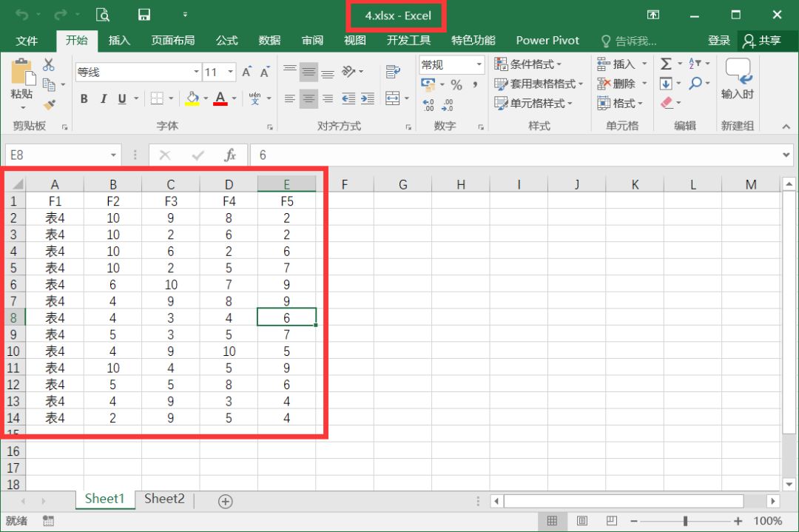The height and width of the screenshot is (532, 799).
Task: Switch to the 页面布局 tab
Action: [172, 41]
